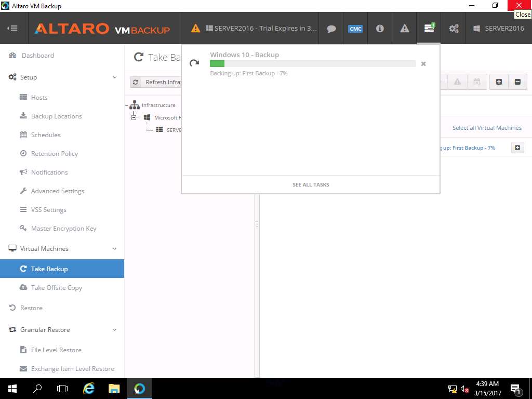Open Setup menu section
Image resolution: width=532 pixels, height=399 pixels.
pos(28,77)
